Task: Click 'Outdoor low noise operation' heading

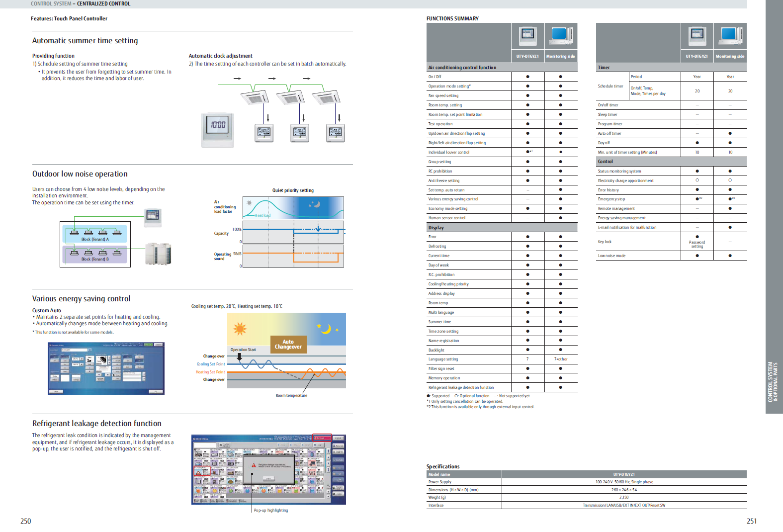Action: coord(80,174)
